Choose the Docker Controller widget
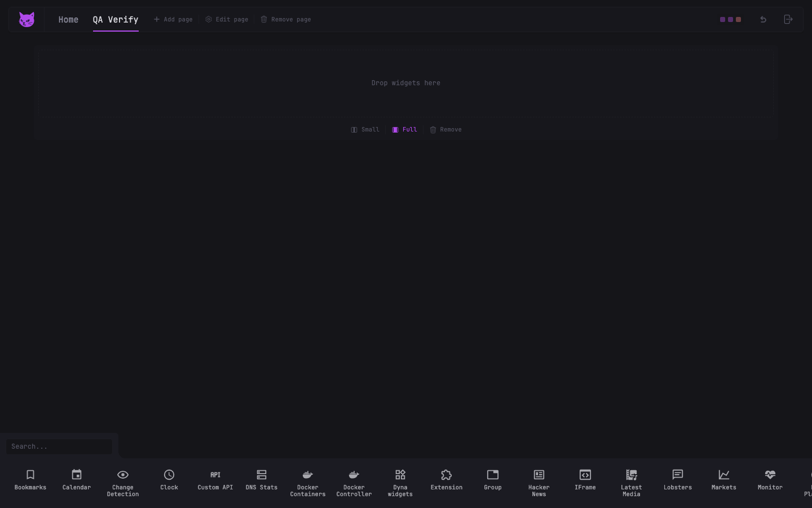Screen dimensions: 812x508 click(x=354, y=483)
